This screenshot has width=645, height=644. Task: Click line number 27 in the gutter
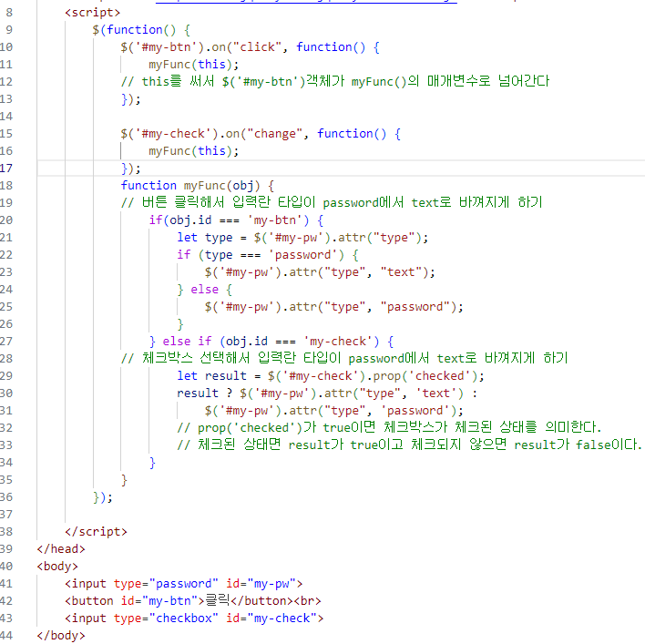(x=6, y=341)
